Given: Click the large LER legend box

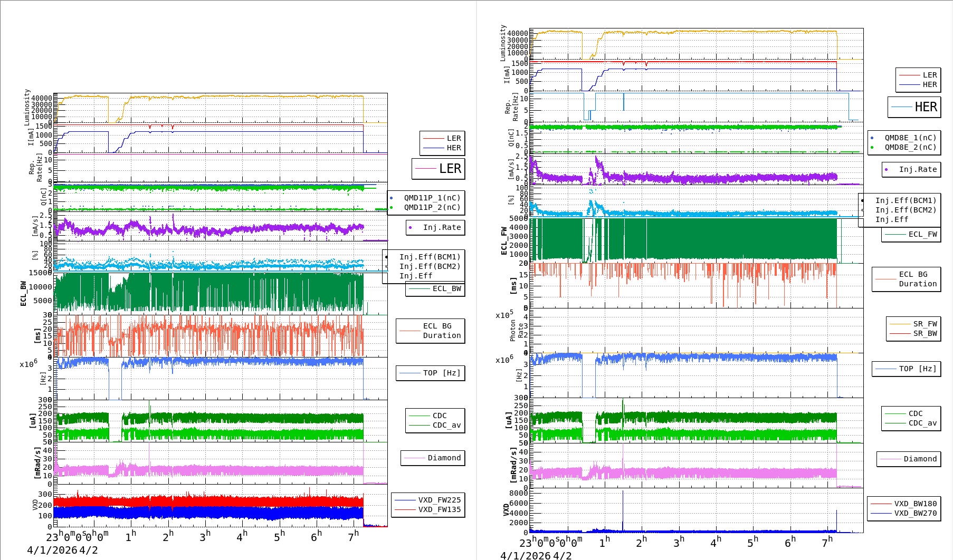Looking at the screenshot, I should [439, 169].
